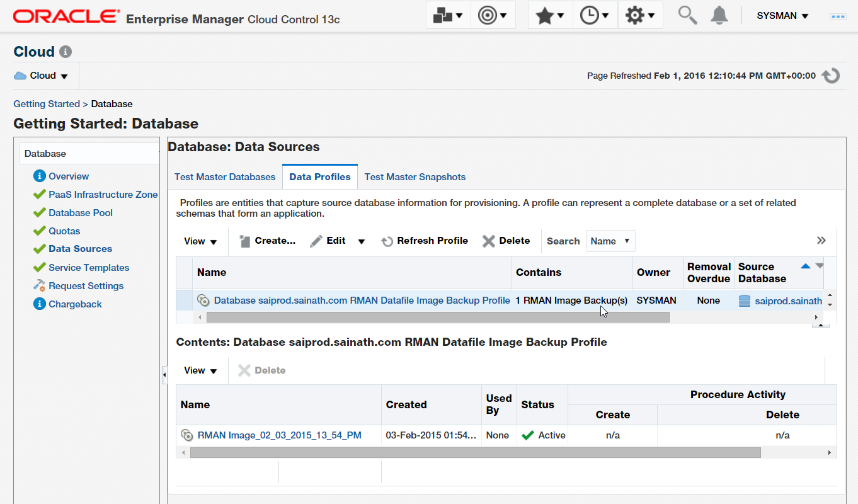Image resolution: width=858 pixels, height=504 pixels.
Task: Open the SYSMAN user menu
Action: (782, 16)
